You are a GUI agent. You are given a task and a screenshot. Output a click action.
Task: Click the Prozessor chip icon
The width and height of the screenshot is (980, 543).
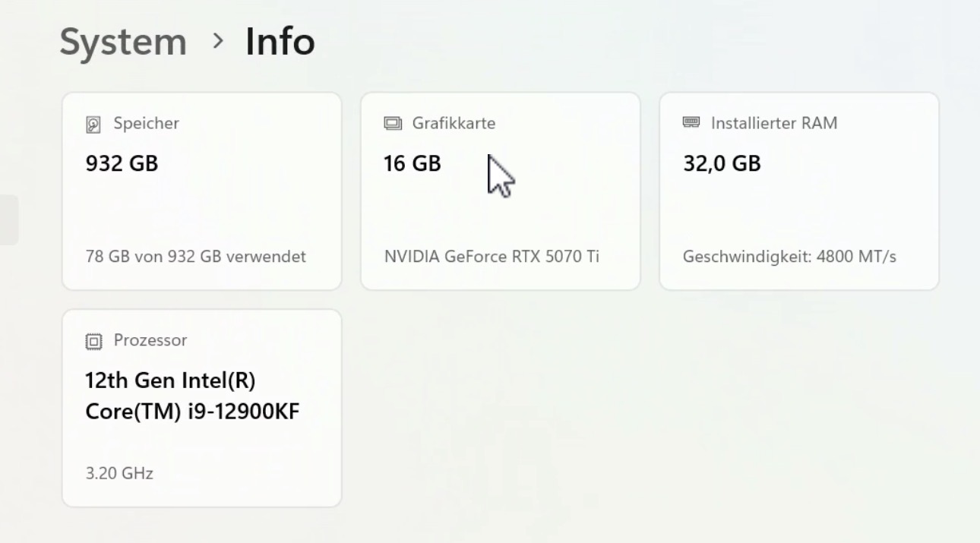click(93, 341)
